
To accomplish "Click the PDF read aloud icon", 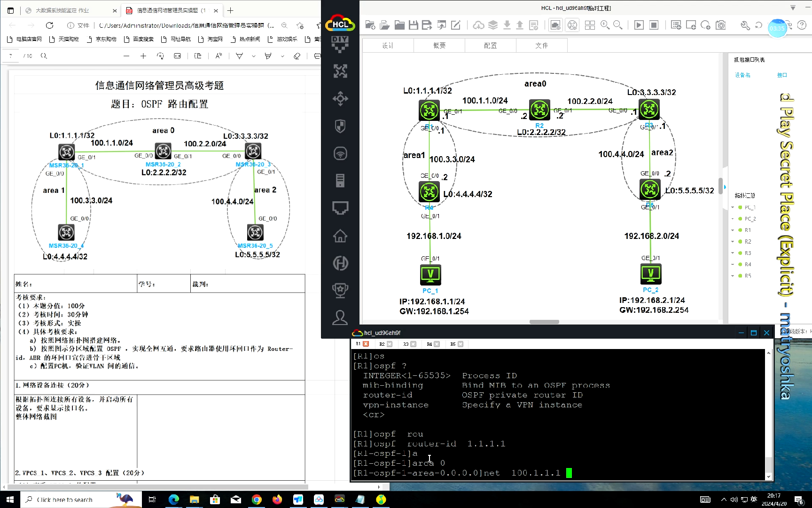I will click(219, 56).
